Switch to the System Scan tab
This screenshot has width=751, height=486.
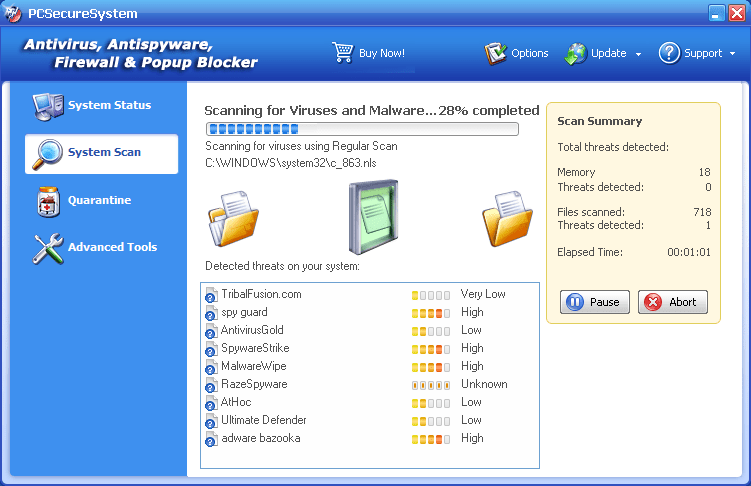(x=102, y=153)
